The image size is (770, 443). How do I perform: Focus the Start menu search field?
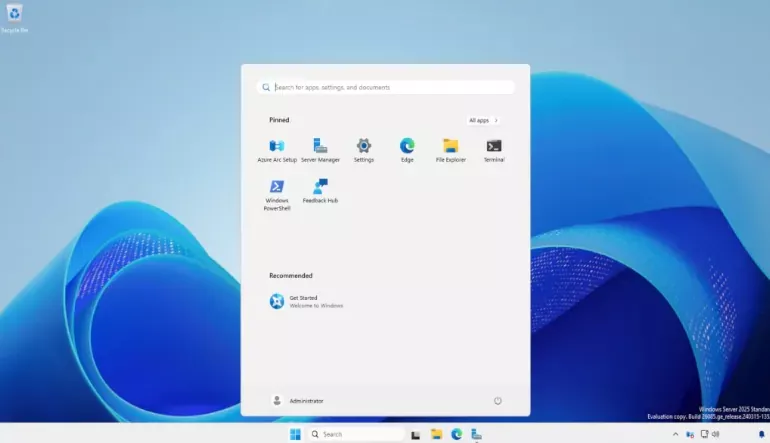tap(385, 87)
